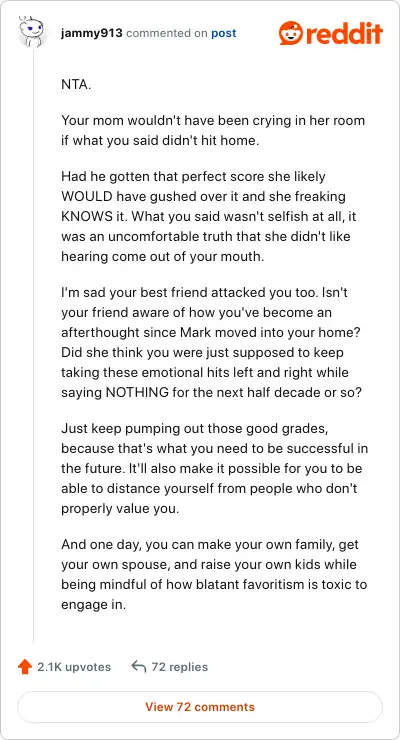The height and width of the screenshot is (740, 400).
Task: Follow the blue "post" link in header
Action: pos(224,34)
